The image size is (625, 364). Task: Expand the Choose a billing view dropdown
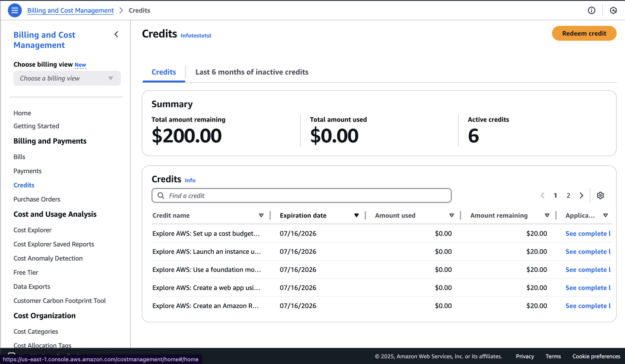pos(67,78)
